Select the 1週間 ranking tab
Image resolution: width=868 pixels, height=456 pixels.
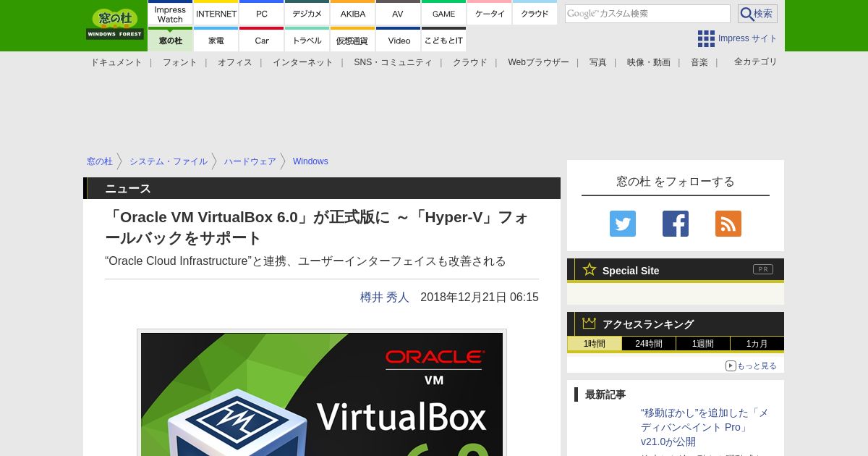coord(703,344)
